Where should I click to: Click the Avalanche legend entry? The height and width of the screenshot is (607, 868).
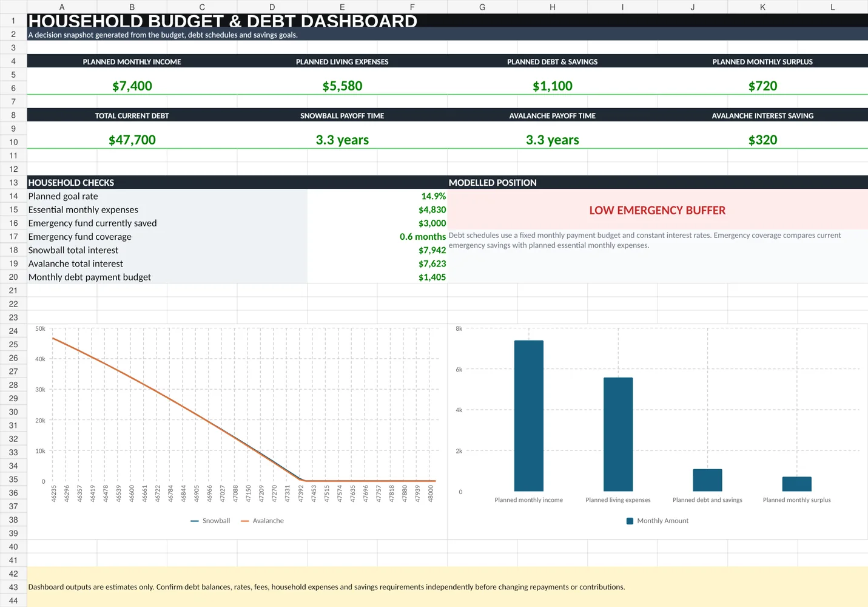[262, 521]
